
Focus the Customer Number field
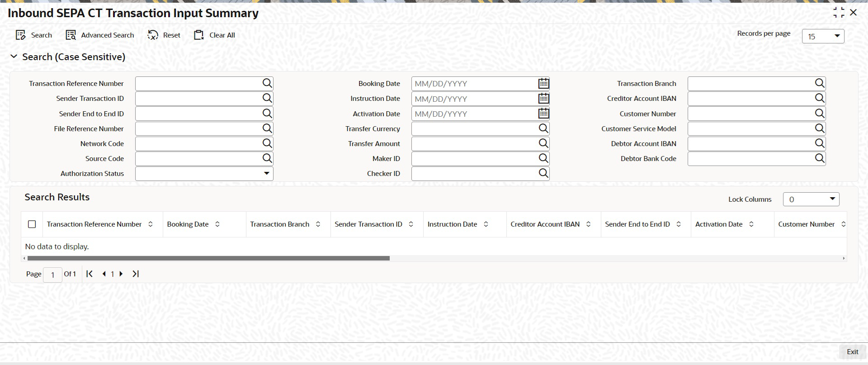click(x=751, y=114)
